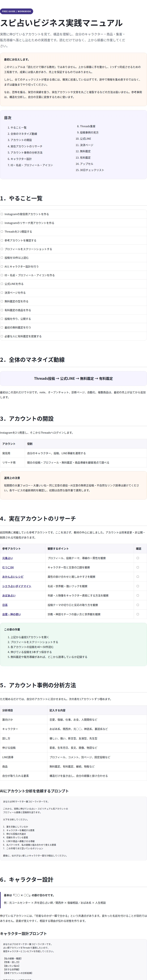Screen dimensions: 147x980
Task: Click the '最初にお伝えします。' notice heading
Action: tap(17, 59)
